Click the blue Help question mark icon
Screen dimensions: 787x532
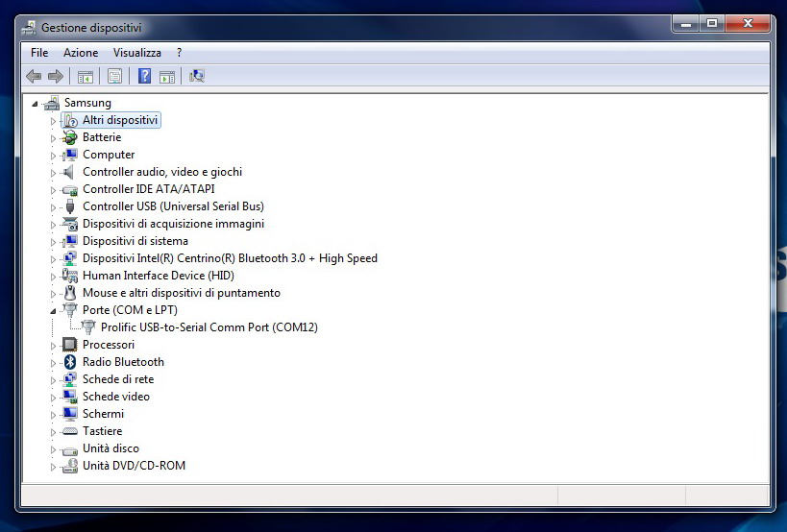pyautogui.click(x=144, y=76)
